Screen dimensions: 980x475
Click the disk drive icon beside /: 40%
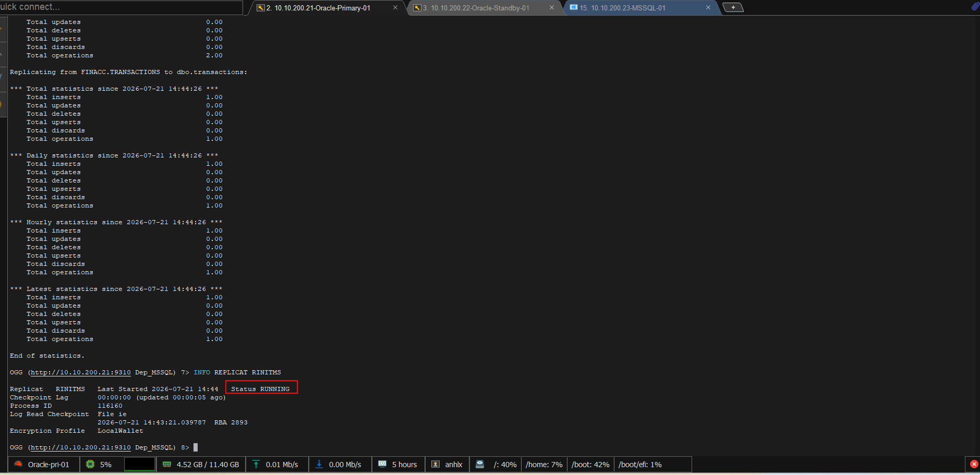480,464
